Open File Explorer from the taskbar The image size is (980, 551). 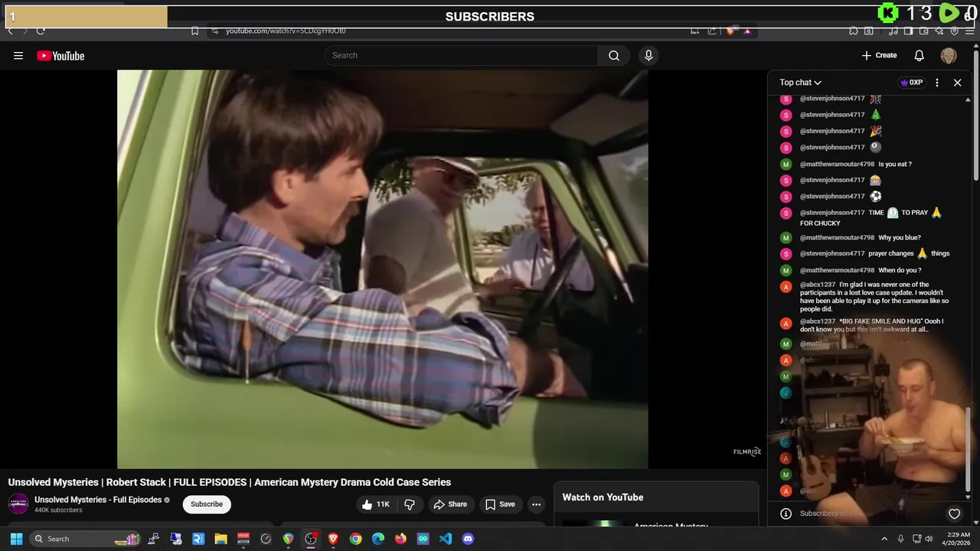[x=220, y=539]
